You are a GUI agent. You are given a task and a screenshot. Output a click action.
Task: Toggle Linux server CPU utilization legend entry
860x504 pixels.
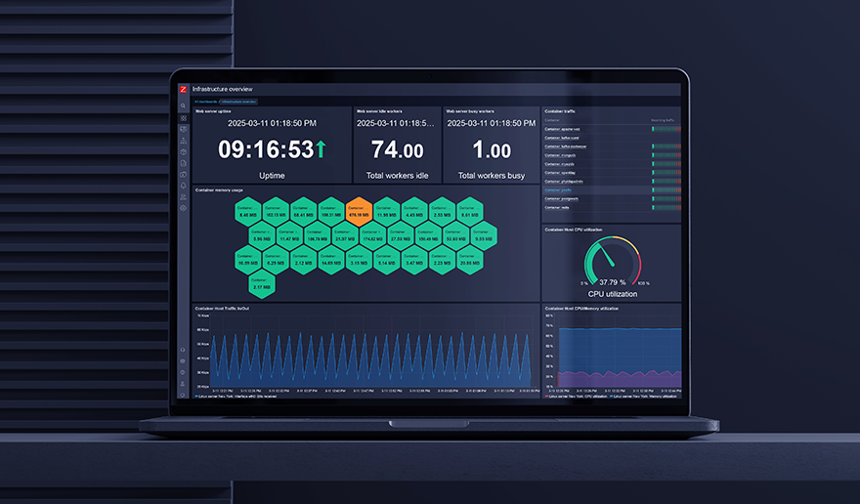pyautogui.click(x=576, y=396)
